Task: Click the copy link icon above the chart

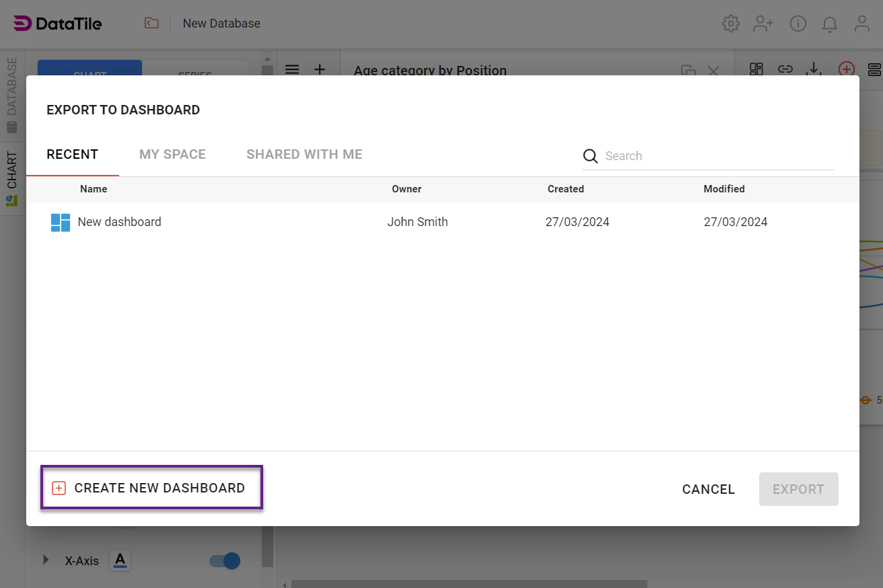Action: [785, 69]
